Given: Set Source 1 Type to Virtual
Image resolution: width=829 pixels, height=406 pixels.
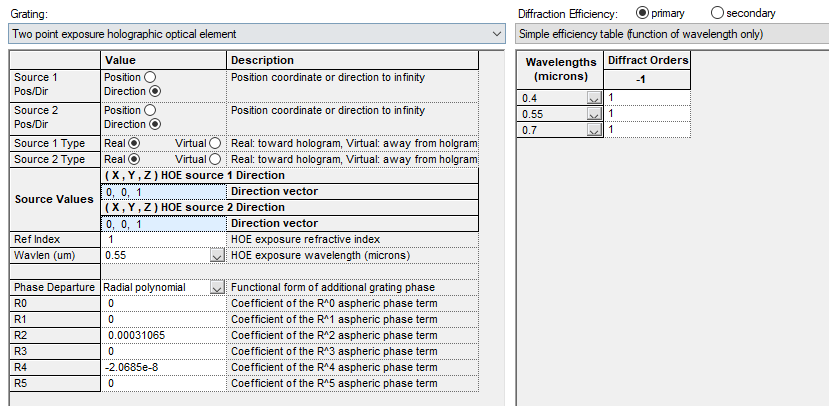Looking at the screenshot, I should click(215, 143).
